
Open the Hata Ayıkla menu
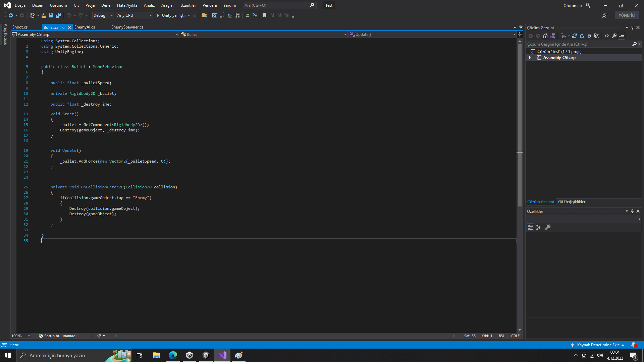(127, 5)
